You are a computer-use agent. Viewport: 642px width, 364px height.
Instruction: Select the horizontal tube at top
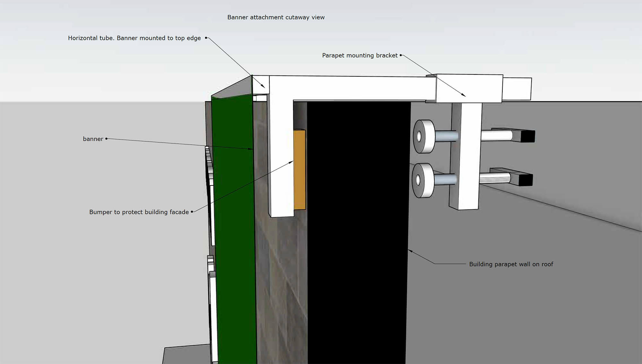pyautogui.click(x=337, y=87)
